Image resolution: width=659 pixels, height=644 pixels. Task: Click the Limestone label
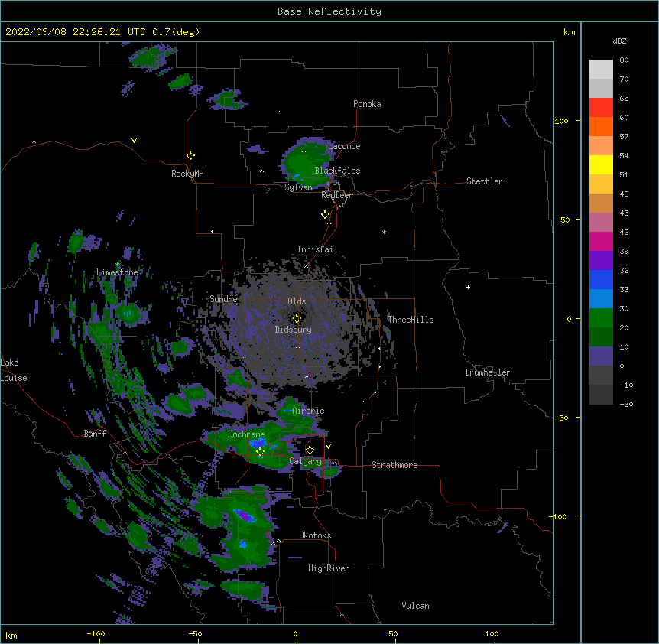click(117, 272)
